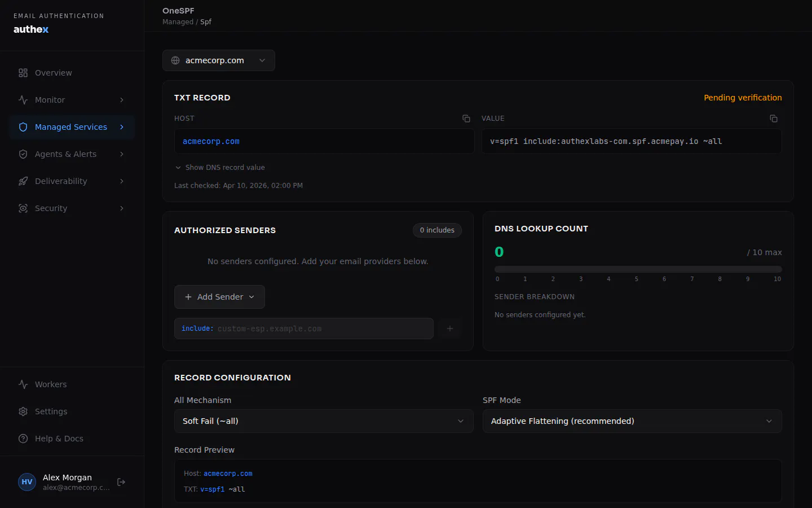Open Deliverability in the sidebar

72,181
